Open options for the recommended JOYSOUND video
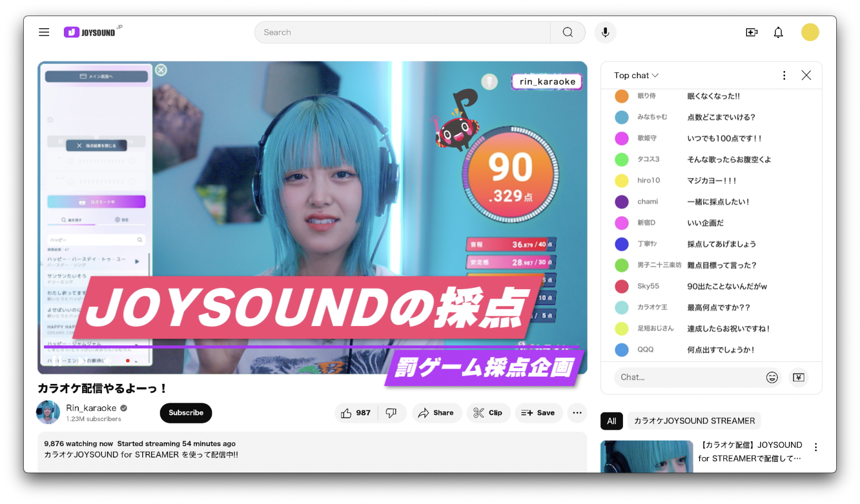 tap(816, 447)
